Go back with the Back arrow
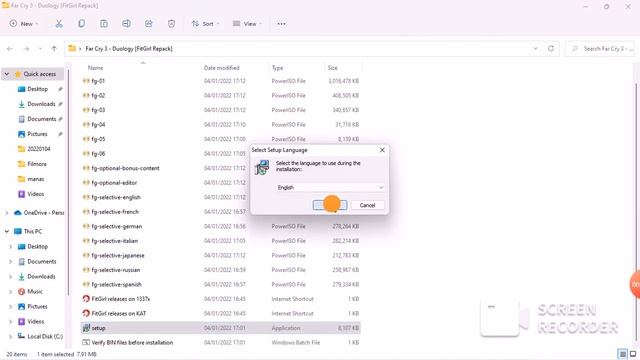640x360 pixels. coord(10,49)
